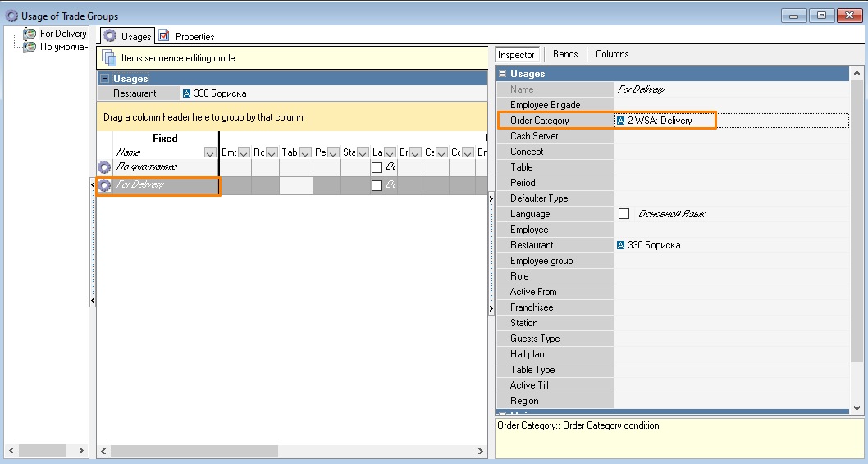The image size is (868, 464).
Task: Open the Pe column filter dropdown
Action: [x=333, y=152]
